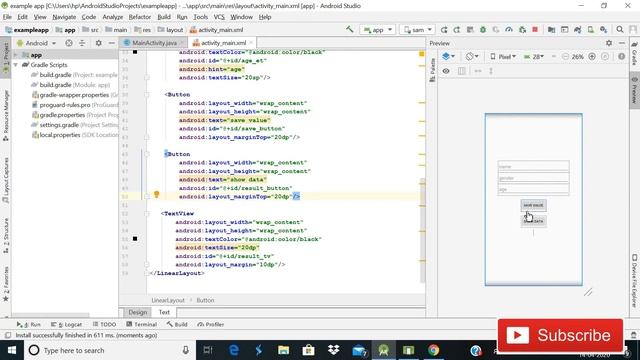Select build.gradle (Project: example) file

click(75, 75)
